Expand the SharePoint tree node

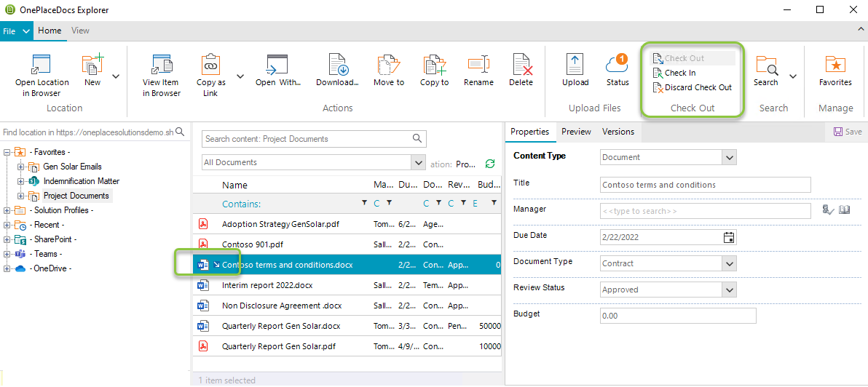[x=7, y=239]
